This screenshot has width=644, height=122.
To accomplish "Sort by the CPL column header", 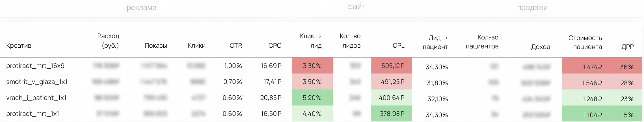I will [398, 46].
